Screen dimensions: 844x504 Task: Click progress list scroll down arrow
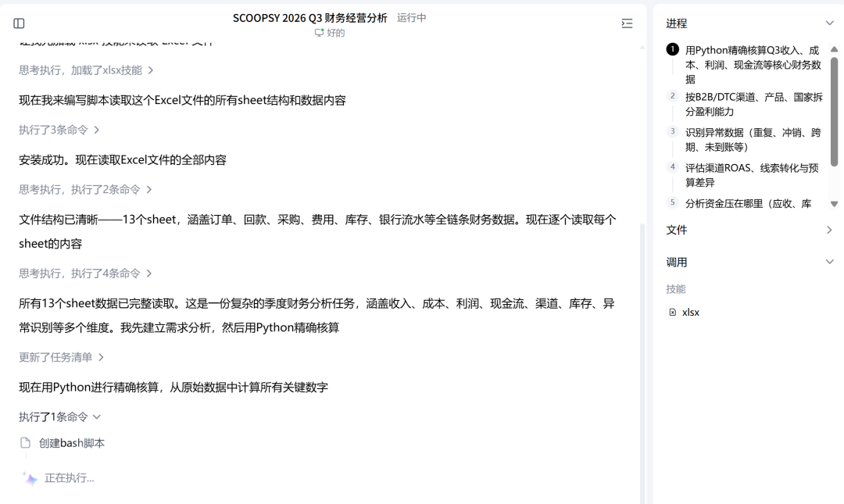point(835,204)
